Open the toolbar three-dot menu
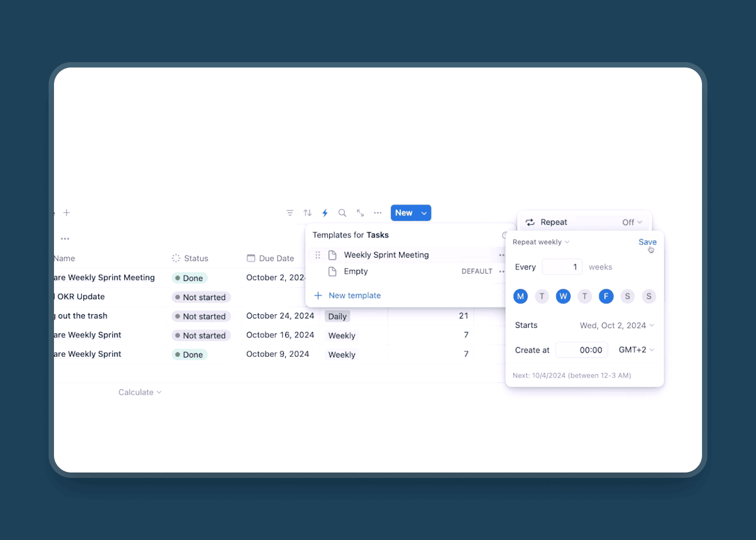The width and height of the screenshot is (756, 540). coord(377,213)
